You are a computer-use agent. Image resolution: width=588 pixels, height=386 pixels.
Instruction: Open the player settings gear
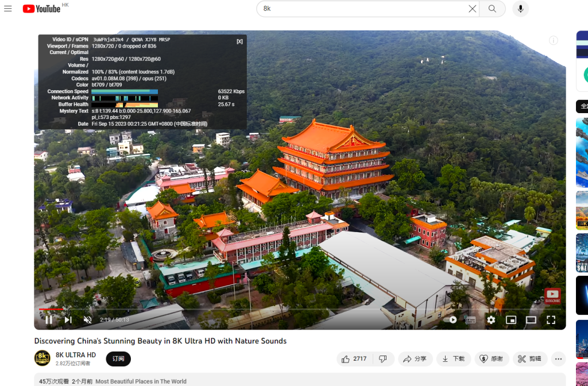tap(491, 320)
